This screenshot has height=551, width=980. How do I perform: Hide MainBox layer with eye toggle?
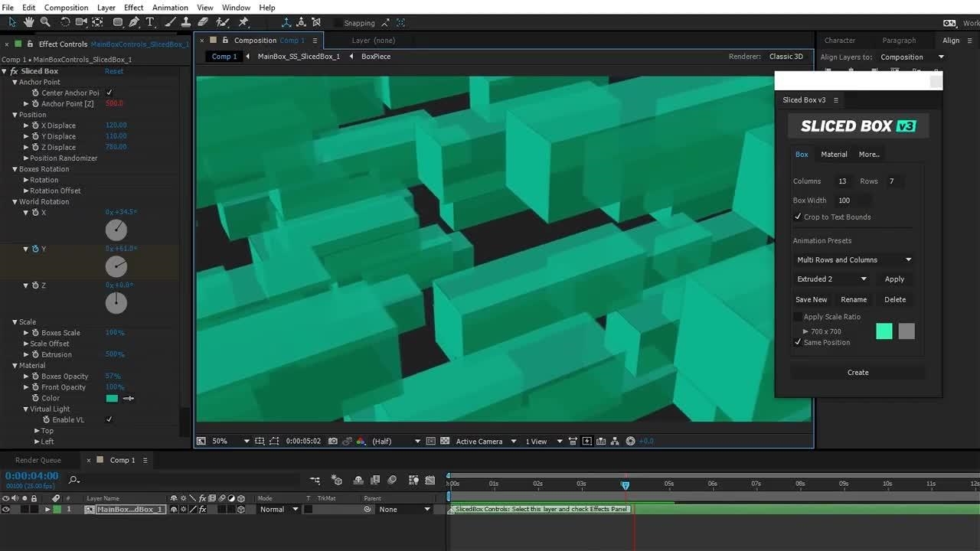6,510
